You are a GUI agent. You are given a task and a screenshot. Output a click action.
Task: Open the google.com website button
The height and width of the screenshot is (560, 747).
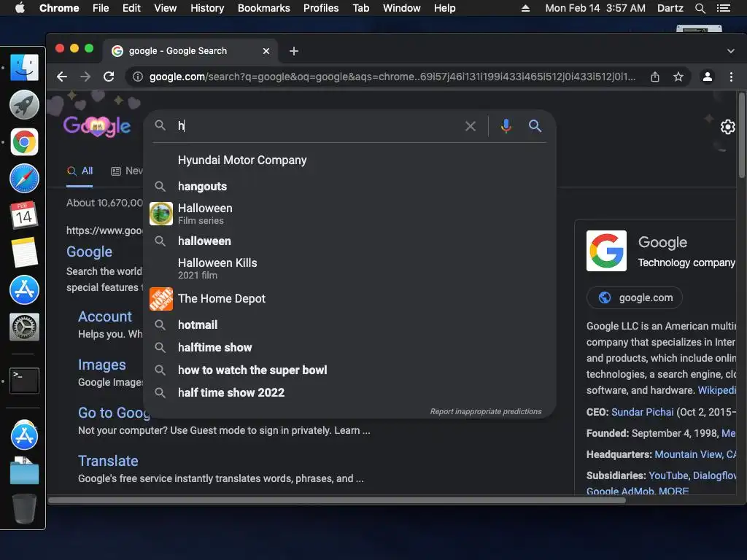click(x=634, y=297)
